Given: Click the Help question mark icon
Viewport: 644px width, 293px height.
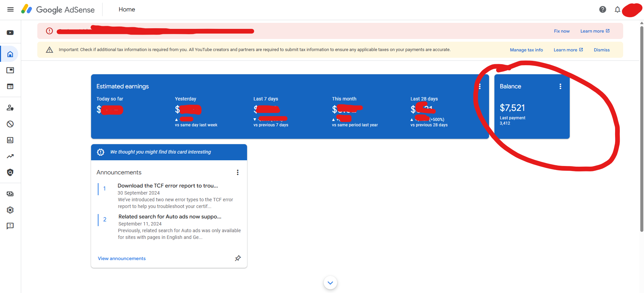Looking at the screenshot, I should pyautogui.click(x=602, y=9).
